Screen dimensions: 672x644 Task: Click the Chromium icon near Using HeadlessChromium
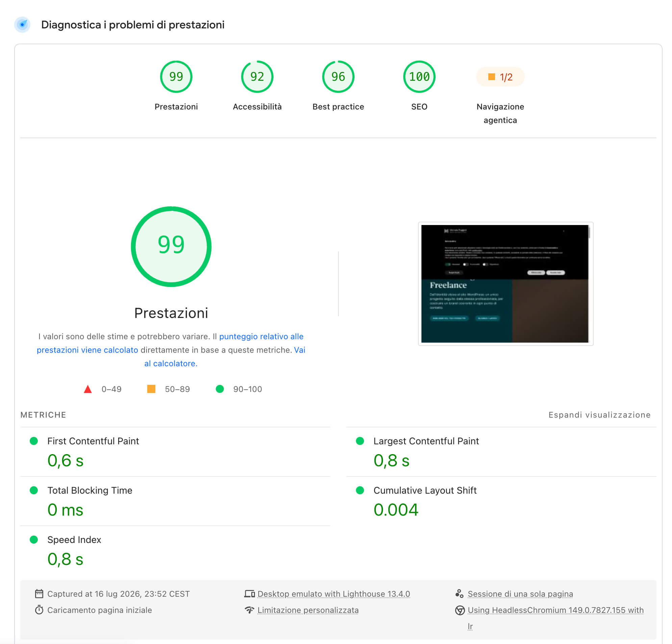(460, 610)
